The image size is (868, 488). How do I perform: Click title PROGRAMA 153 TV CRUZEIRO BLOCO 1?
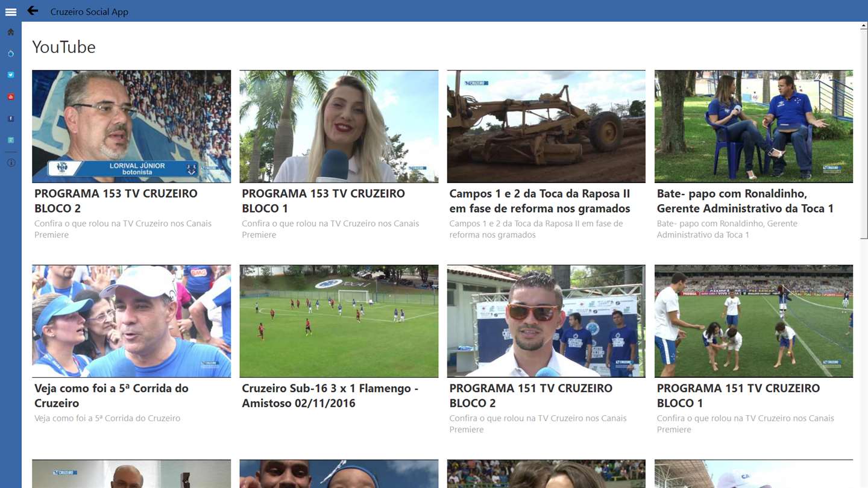323,201
